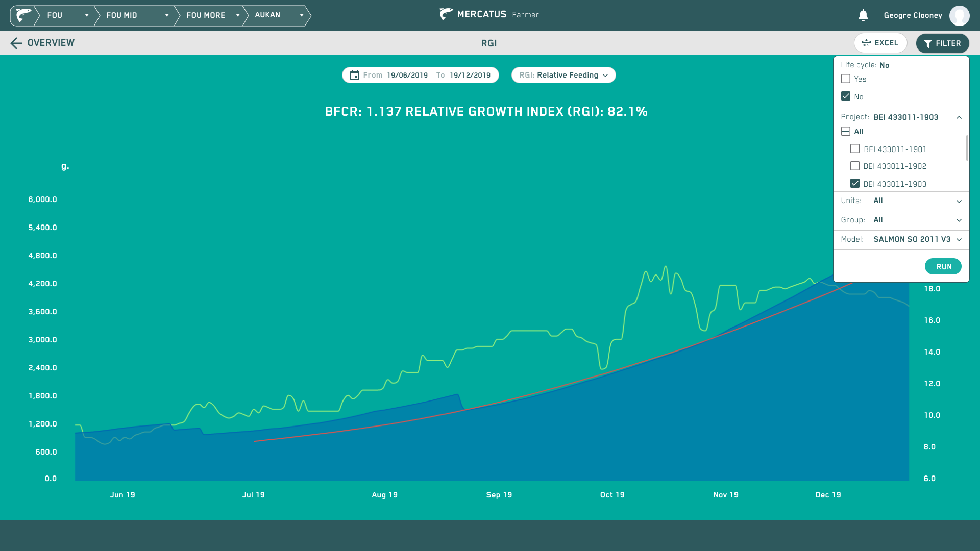Open the notifications bell

coord(863,15)
